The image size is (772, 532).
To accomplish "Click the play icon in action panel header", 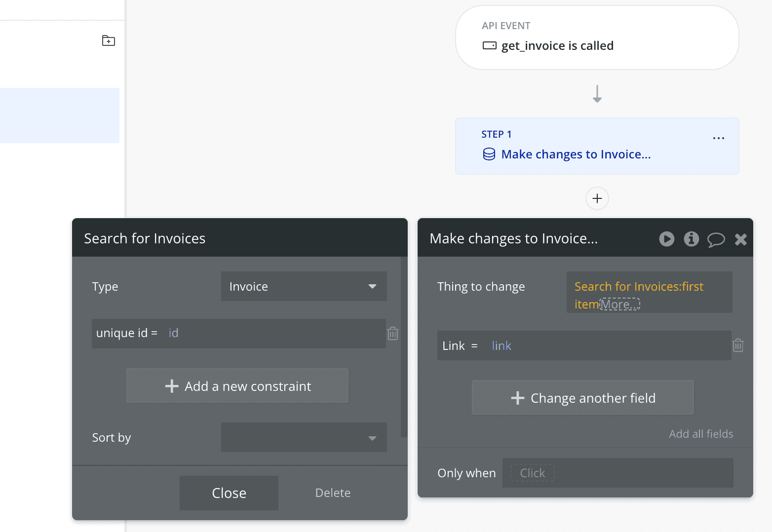I will pos(666,239).
